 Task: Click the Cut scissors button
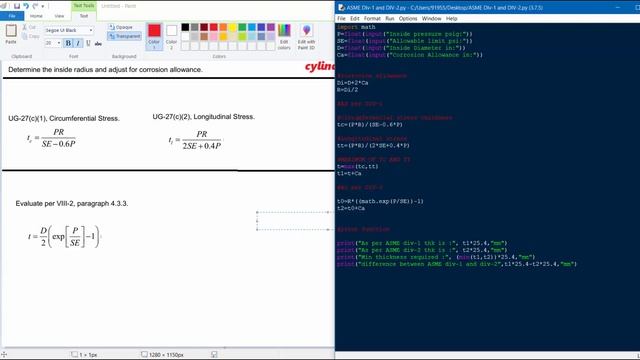click(x=29, y=27)
